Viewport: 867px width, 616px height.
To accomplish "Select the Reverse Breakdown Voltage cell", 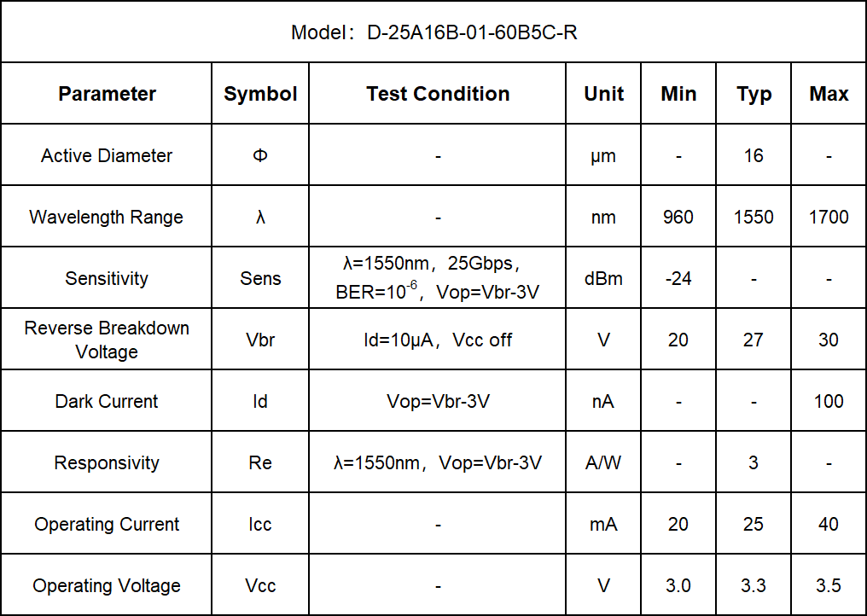I will tap(107, 340).
